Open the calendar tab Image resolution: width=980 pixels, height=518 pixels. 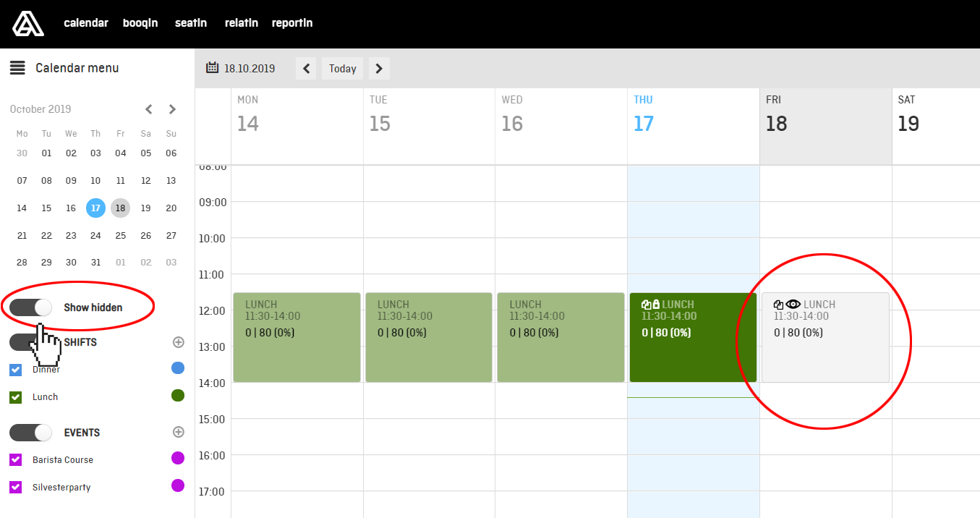pos(86,23)
